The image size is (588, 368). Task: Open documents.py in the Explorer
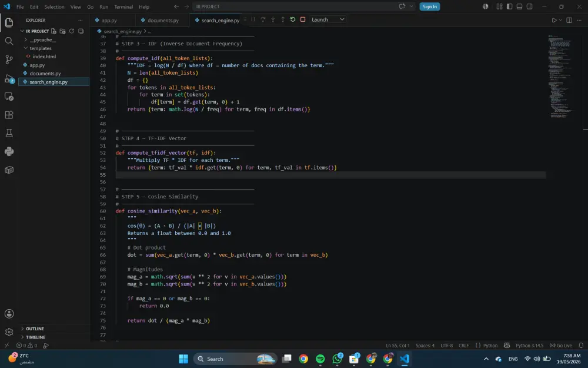(45, 74)
